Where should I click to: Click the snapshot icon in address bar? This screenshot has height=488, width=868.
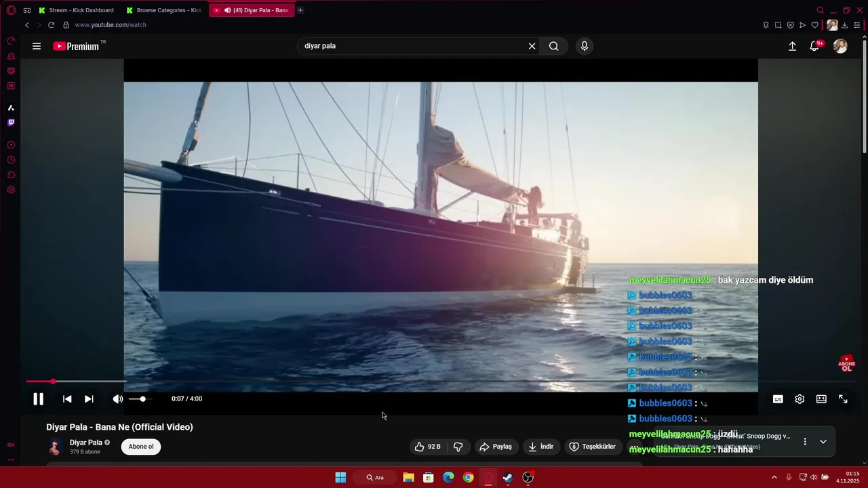pyautogui.click(x=778, y=25)
